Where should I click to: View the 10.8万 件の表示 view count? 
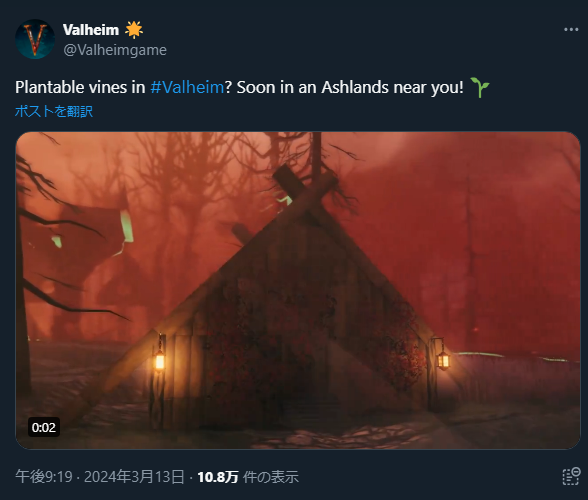[248, 477]
